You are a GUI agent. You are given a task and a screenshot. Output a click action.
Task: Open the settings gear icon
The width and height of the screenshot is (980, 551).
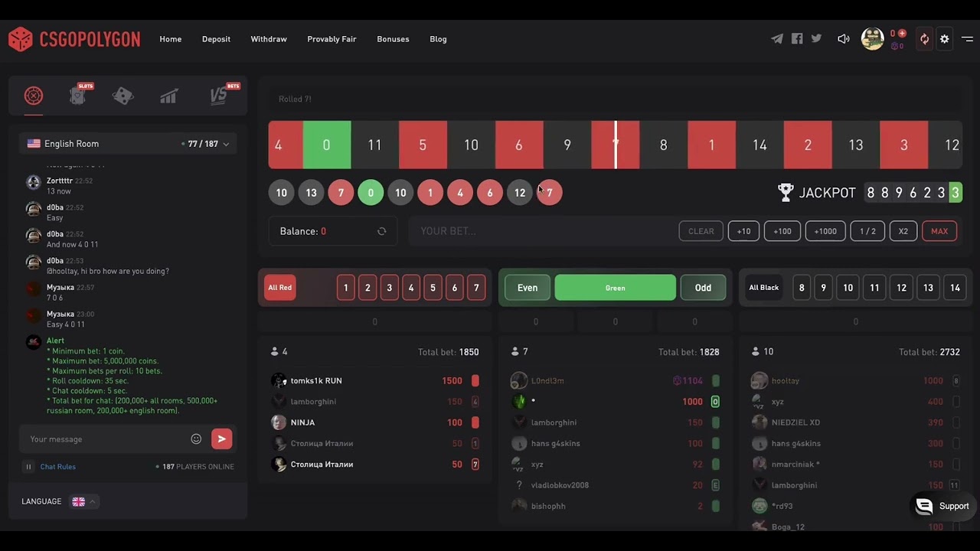tap(945, 39)
